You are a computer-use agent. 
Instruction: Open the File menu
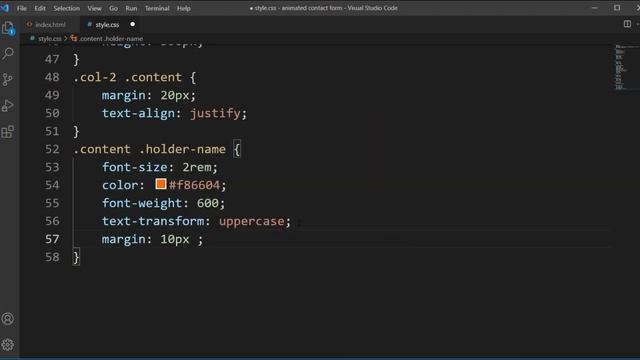[x=22, y=8]
